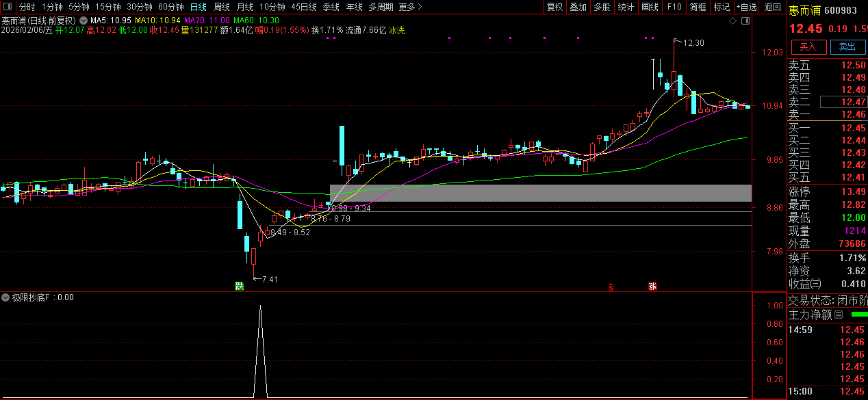Toggle the right side panel icon beside diamond
This screenshot has height=400, width=868.
click(745, 21)
